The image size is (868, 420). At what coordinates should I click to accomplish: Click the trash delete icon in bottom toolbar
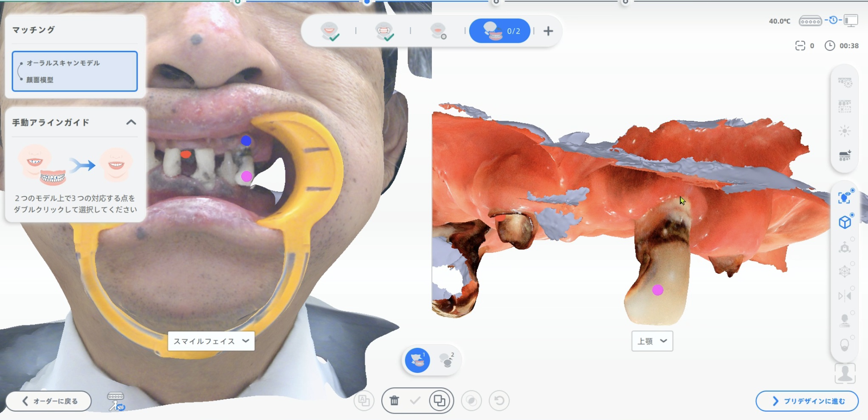(x=394, y=400)
